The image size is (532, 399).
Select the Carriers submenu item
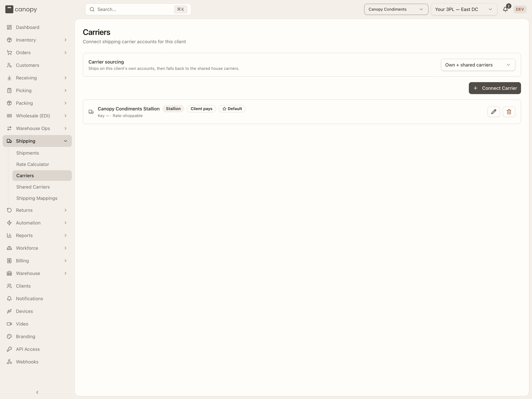pyautogui.click(x=42, y=176)
